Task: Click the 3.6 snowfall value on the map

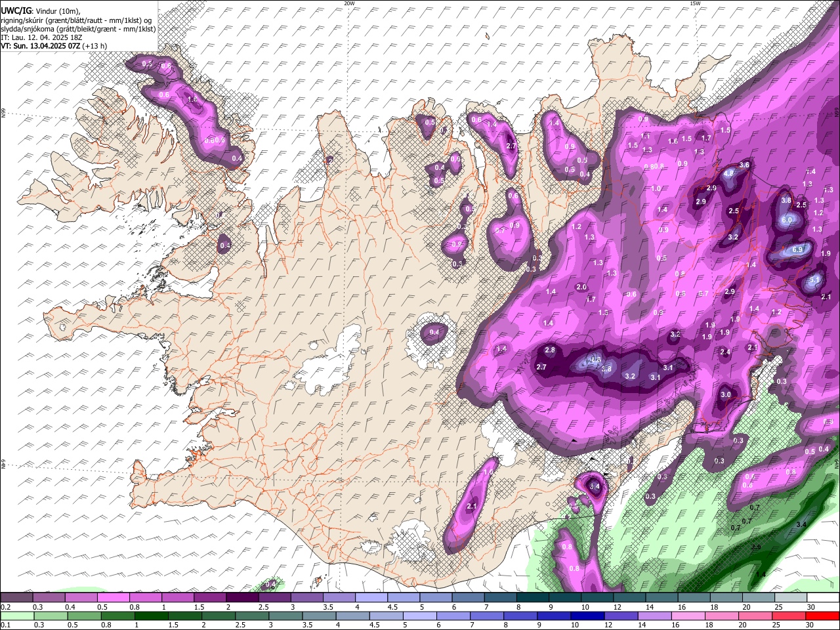Action: pyautogui.click(x=744, y=165)
